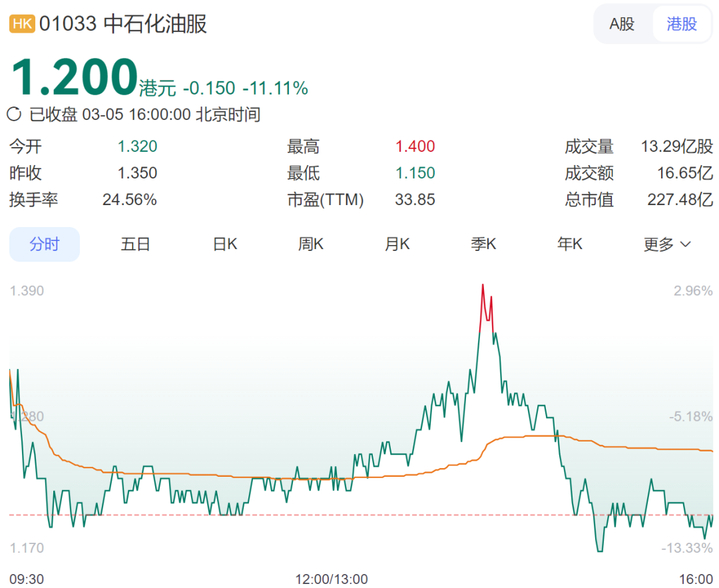Click the 12:00/13:00 time axis label

click(x=332, y=578)
